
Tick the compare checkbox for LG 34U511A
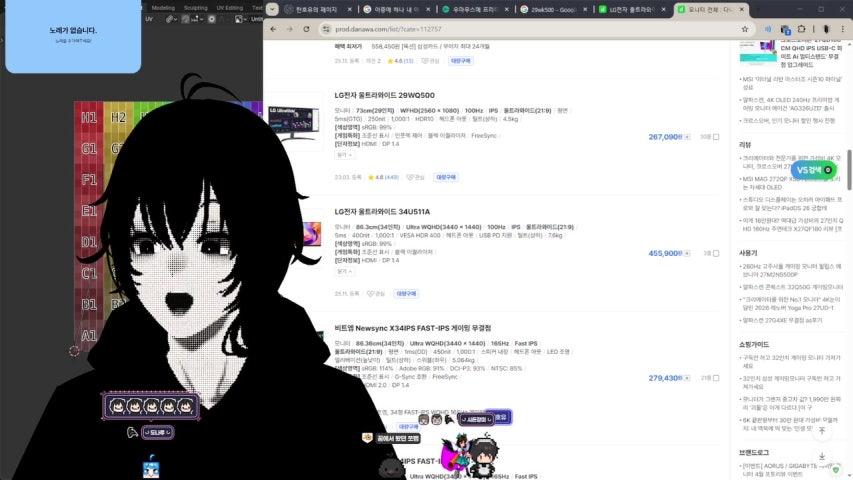point(716,254)
